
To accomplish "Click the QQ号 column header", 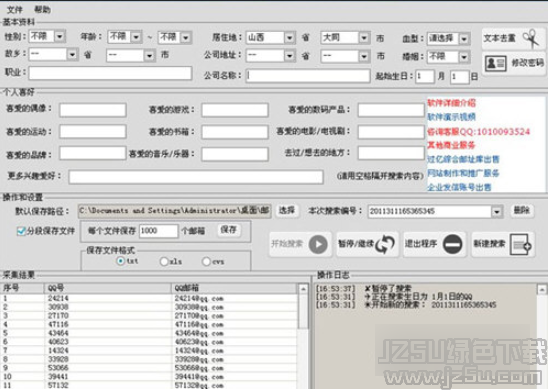I will (107, 288).
